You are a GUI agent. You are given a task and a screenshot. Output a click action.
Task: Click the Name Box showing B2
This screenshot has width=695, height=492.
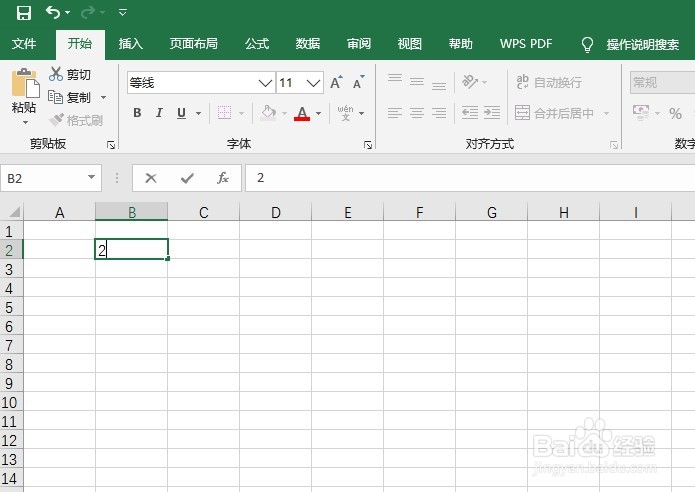point(51,178)
